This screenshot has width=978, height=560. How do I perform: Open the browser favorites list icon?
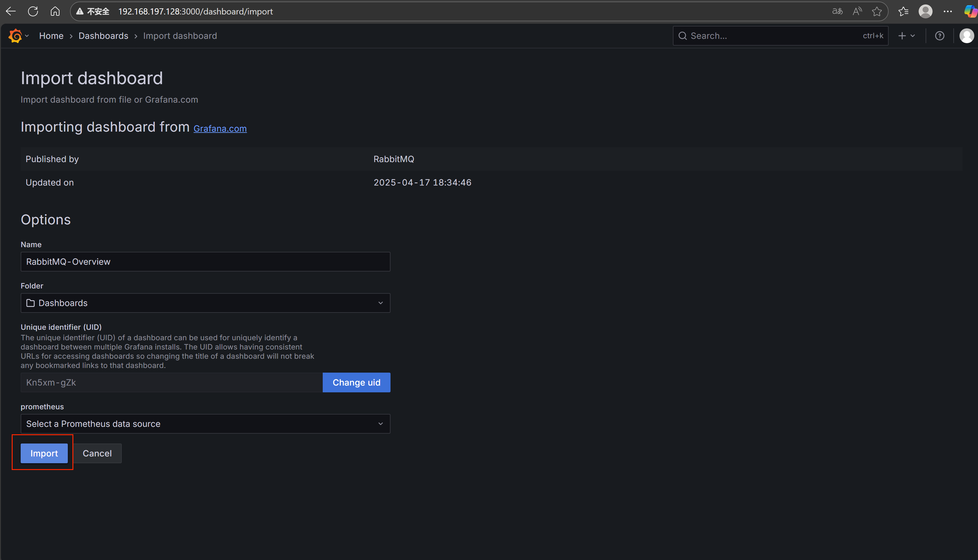(x=903, y=11)
